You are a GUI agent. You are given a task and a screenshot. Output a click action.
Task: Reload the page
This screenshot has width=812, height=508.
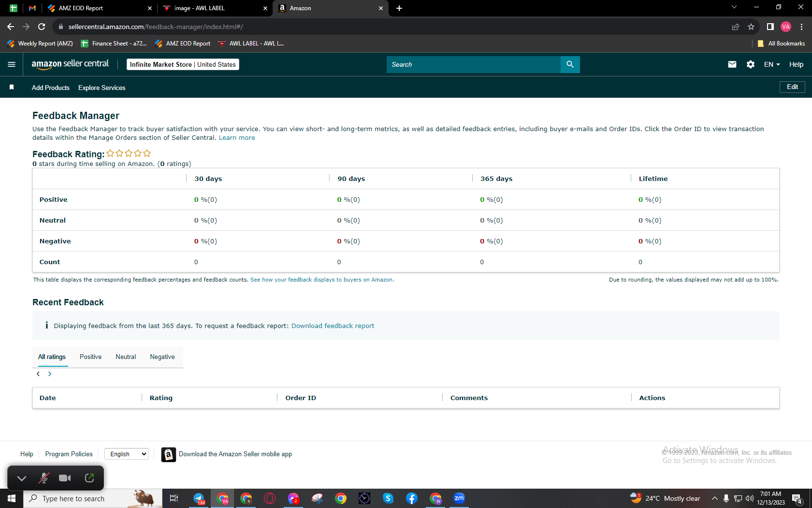point(42,27)
